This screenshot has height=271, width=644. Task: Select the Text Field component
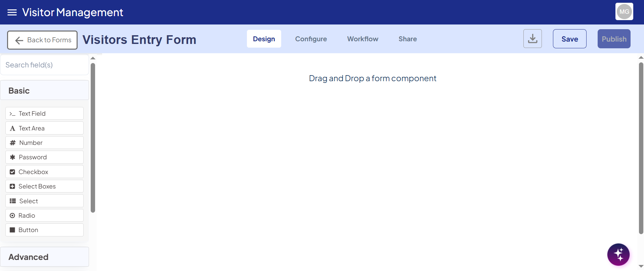click(x=44, y=114)
